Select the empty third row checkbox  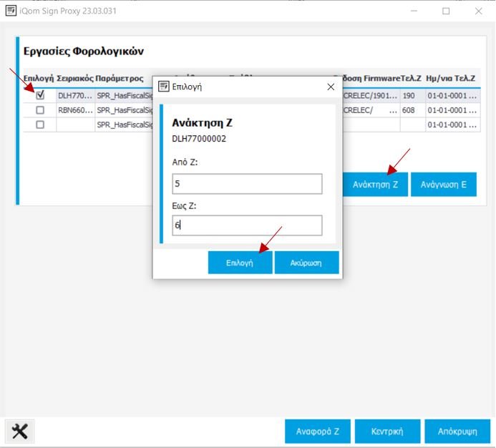tap(40, 125)
